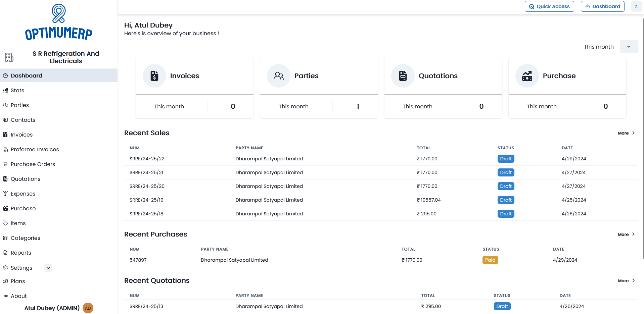Click the Purchase card title
Viewport: 644px width, 314px height.
[x=559, y=76]
